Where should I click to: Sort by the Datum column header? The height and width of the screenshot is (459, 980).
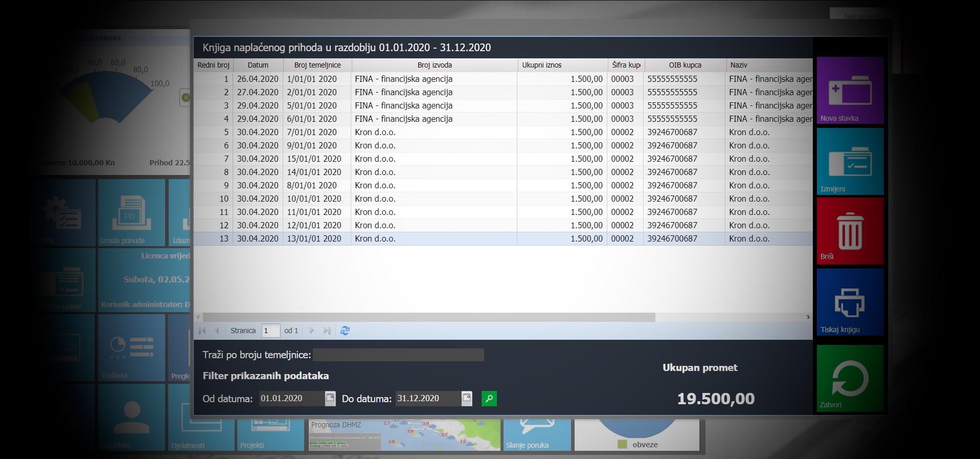[258, 65]
